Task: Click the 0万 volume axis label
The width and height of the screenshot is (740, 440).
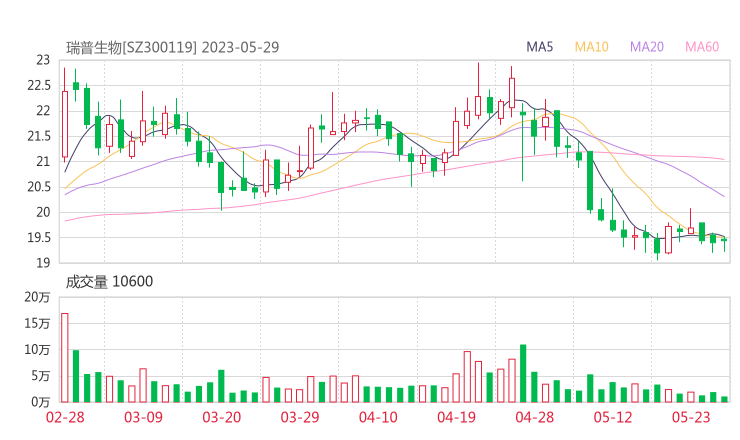Action: point(41,402)
